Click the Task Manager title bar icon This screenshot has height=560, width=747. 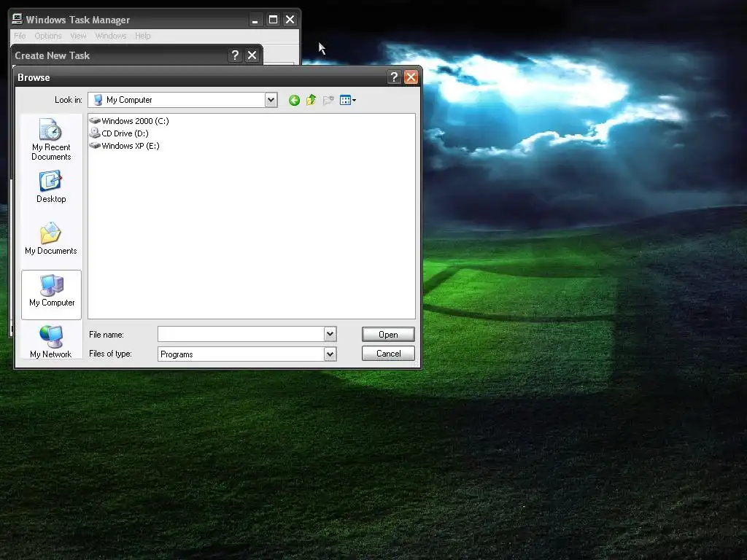(x=18, y=19)
